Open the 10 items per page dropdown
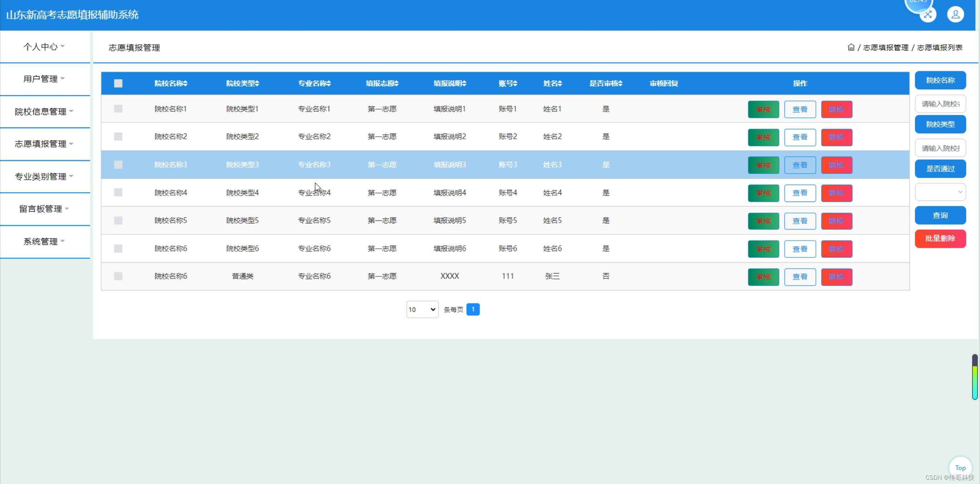Screen dimensions: 980x484 pyautogui.click(x=422, y=310)
